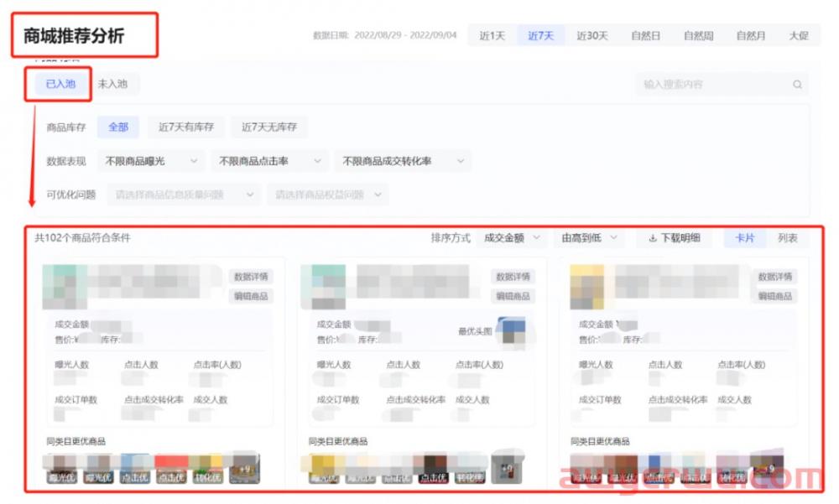
Task: Filter by 近7天无库存
Action: [x=269, y=127]
